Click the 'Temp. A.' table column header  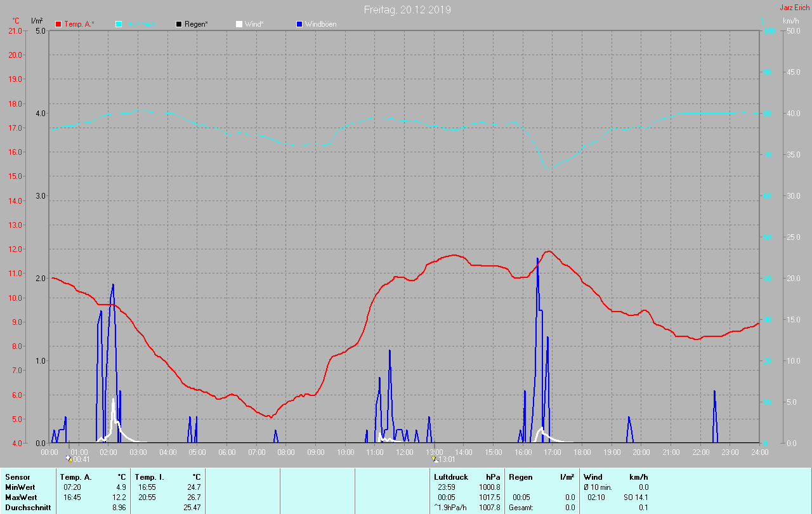click(x=75, y=477)
